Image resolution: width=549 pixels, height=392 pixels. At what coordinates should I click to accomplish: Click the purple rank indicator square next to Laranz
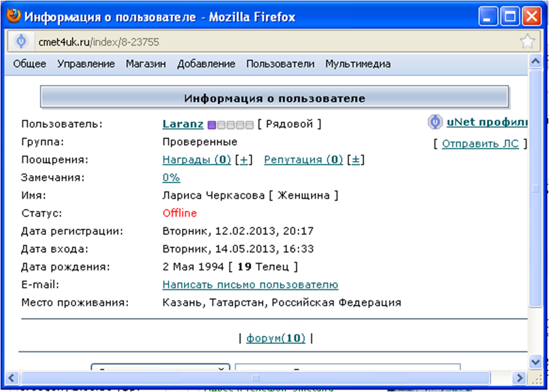pyautogui.click(x=212, y=125)
